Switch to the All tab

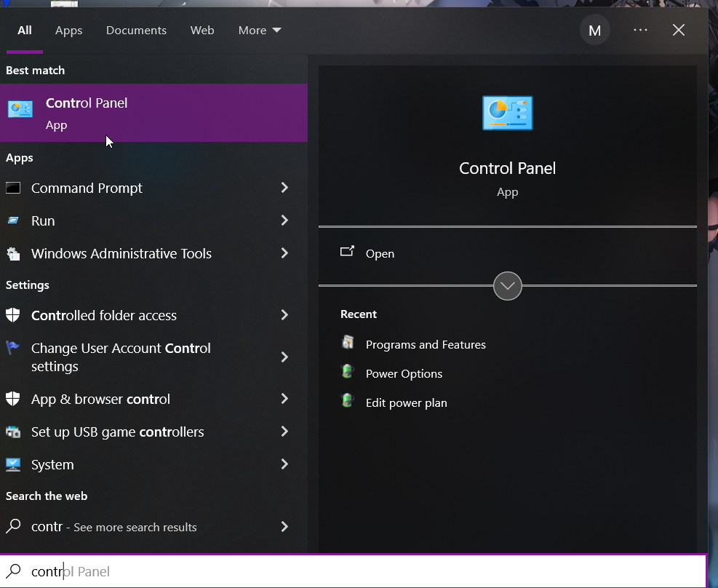[x=25, y=31]
